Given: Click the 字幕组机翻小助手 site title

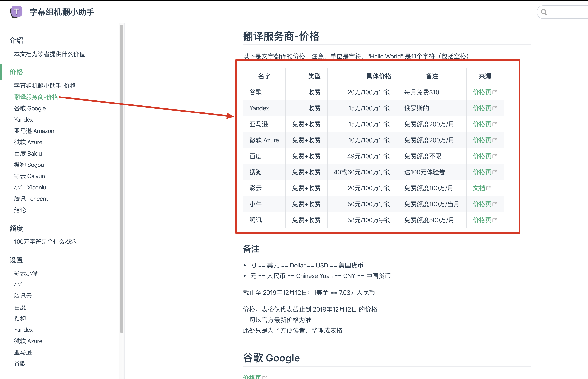Looking at the screenshot, I should [62, 12].
